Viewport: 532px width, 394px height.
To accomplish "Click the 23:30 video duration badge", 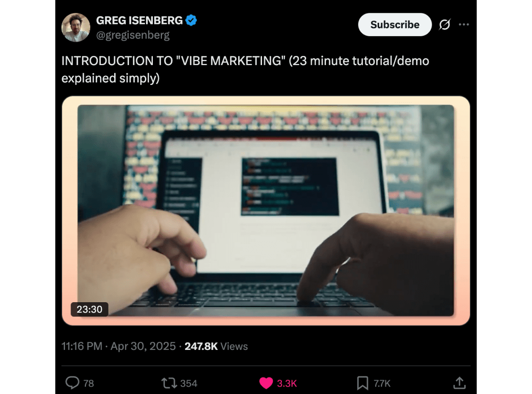I will (x=89, y=309).
